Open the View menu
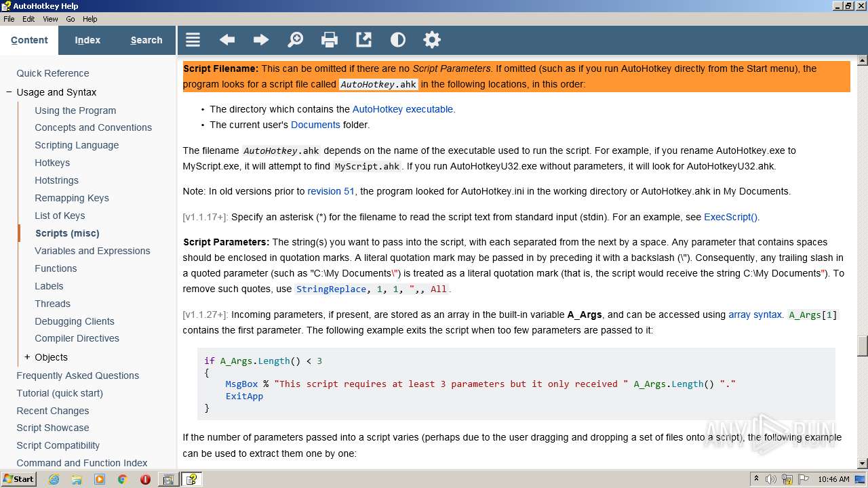The height and width of the screenshot is (488, 868). [x=50, y=19]
